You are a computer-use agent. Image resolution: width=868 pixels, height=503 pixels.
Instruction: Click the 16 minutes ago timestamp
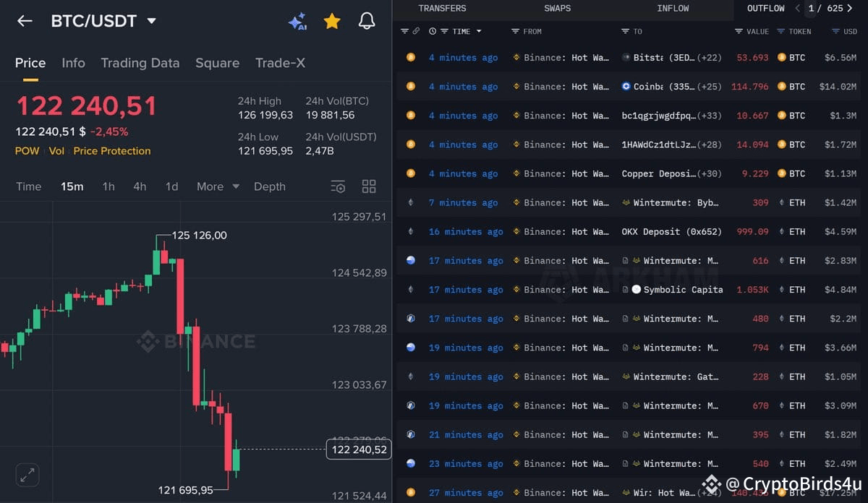466,232
